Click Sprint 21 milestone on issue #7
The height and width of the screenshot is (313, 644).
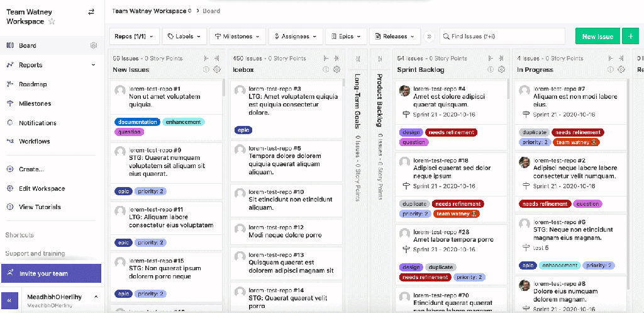(x=564, y=115)
